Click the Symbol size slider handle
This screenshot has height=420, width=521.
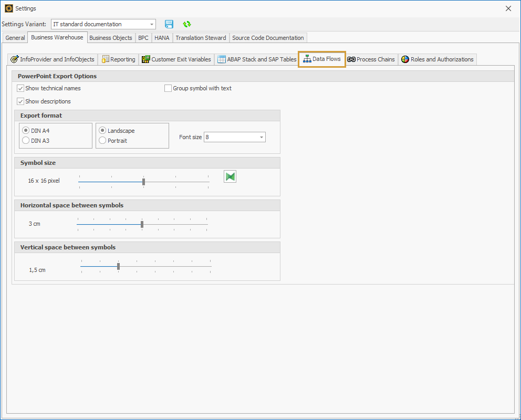(x=143, y=182)
